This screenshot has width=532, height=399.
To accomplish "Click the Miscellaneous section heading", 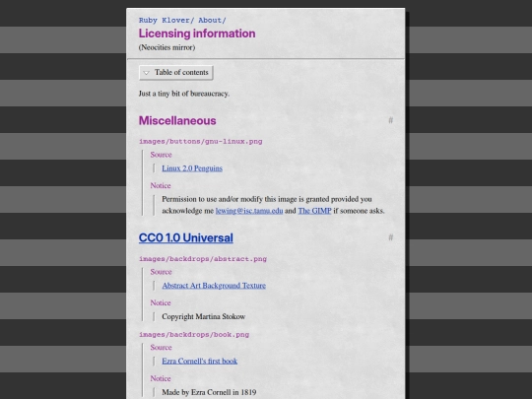I will coord(177,121).
